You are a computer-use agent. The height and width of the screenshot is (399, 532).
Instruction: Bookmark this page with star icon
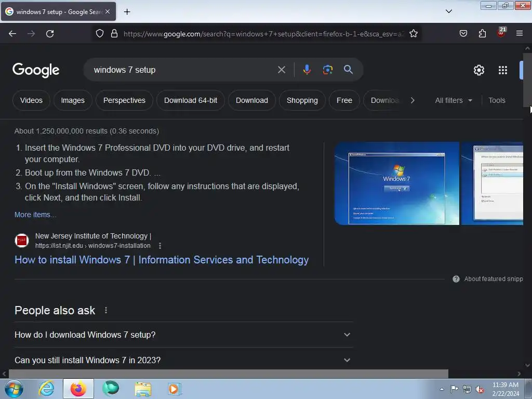click(x=413, y=34)
